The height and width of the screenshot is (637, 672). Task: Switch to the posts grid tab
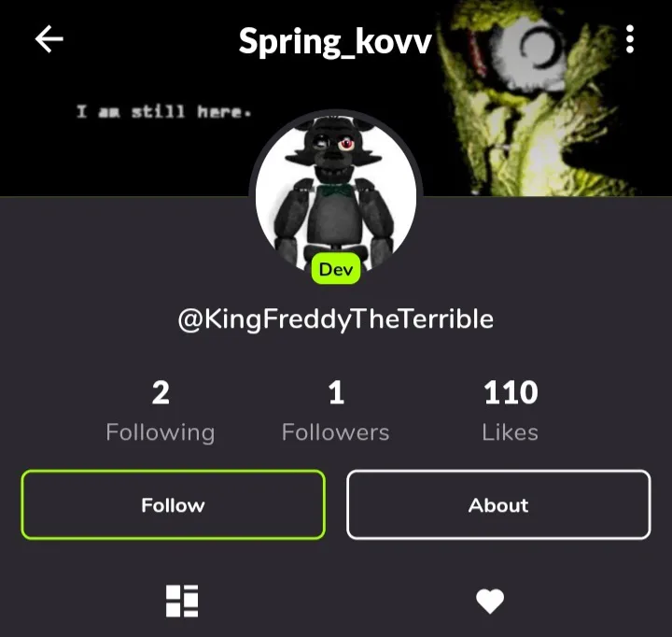[182, 601]
